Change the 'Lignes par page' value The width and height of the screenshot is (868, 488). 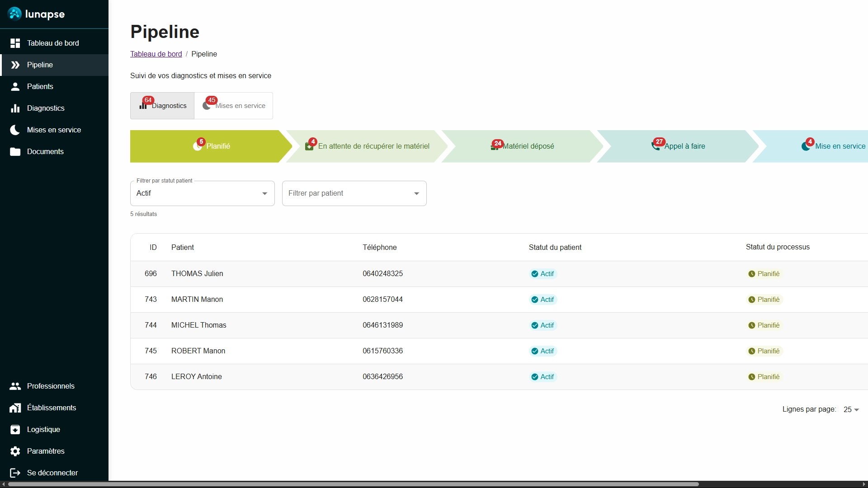tap(850, 409)
